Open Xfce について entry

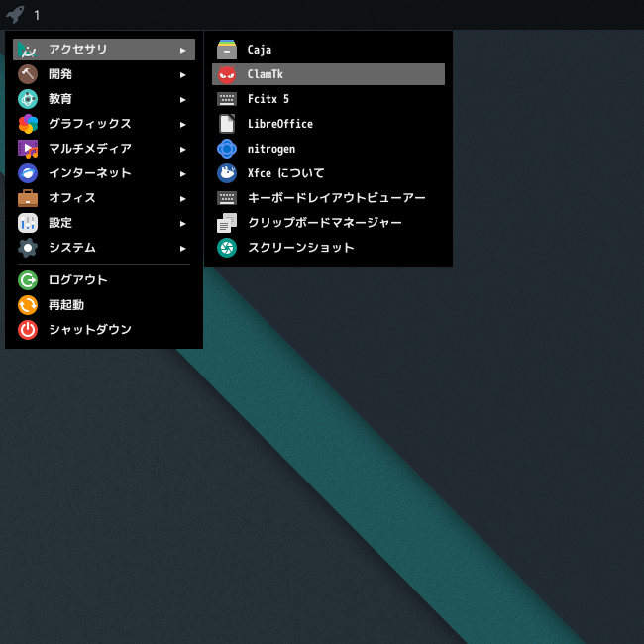click(x=328, y=173)
